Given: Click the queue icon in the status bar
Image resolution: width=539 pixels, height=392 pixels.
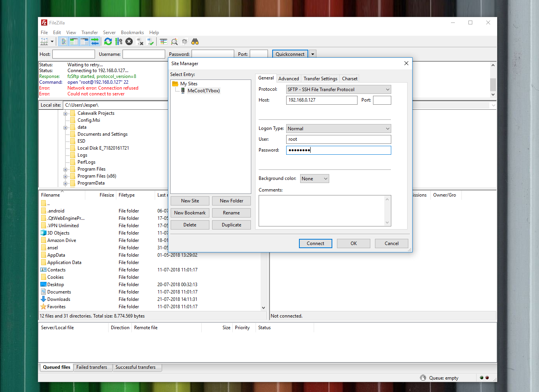Looking at the screenshot, I should click(423, 378).
